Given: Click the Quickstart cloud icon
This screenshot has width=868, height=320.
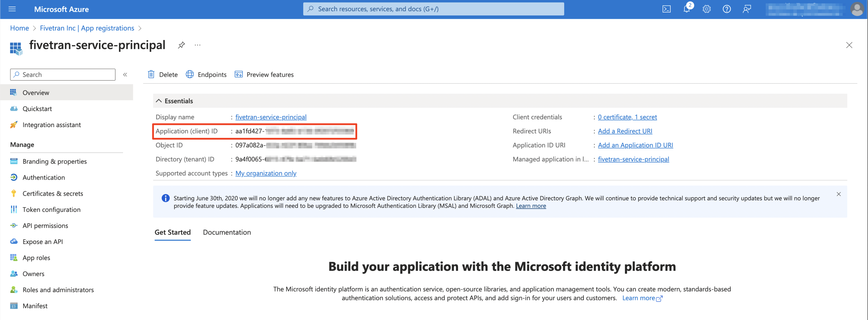Looking at the screenshot, I should 14,109.
